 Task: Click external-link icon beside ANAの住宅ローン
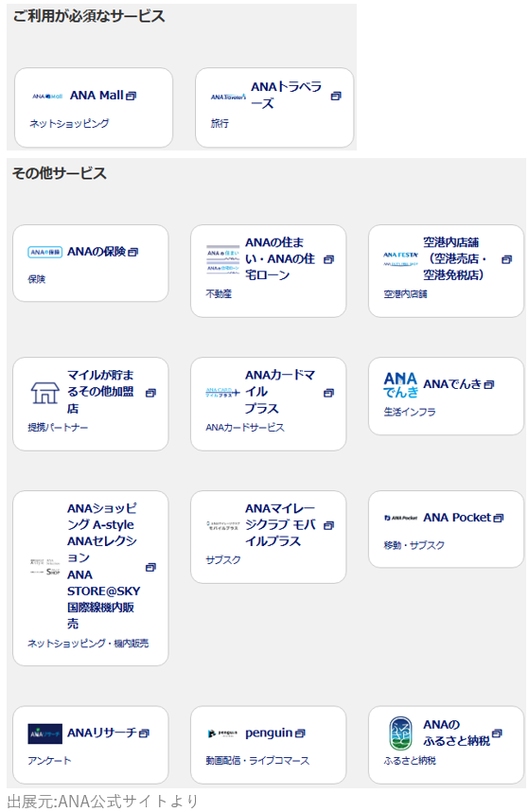tap(328, 259)
